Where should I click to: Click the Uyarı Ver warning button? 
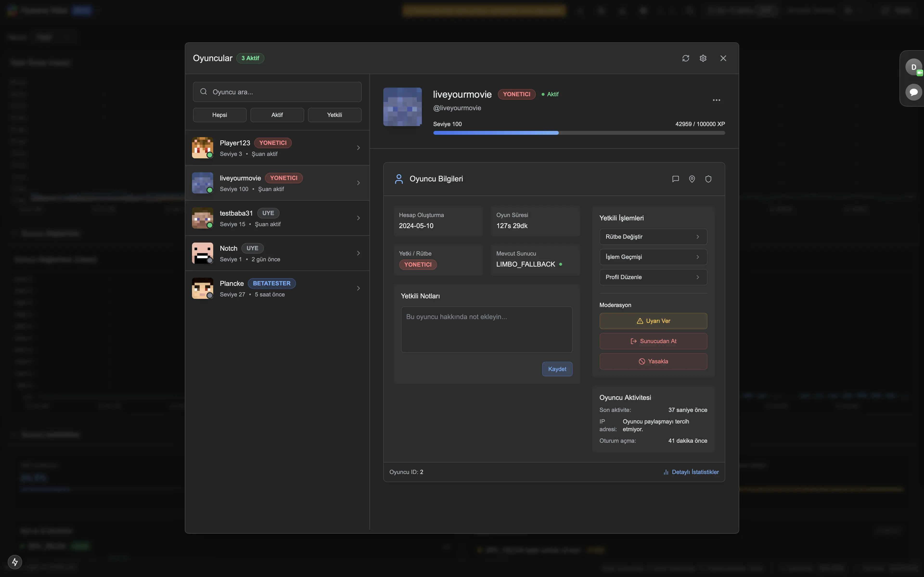pos(653,321)
